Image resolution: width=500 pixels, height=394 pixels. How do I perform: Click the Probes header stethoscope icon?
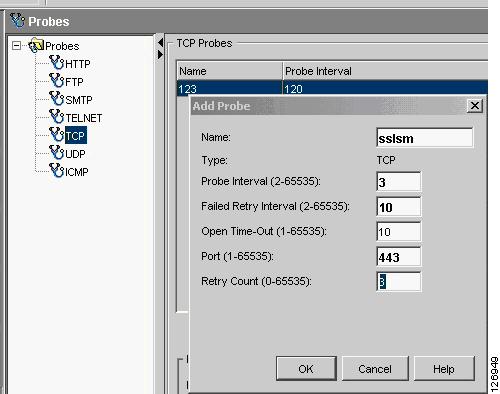pyautogui.click(x=17, y=21)
